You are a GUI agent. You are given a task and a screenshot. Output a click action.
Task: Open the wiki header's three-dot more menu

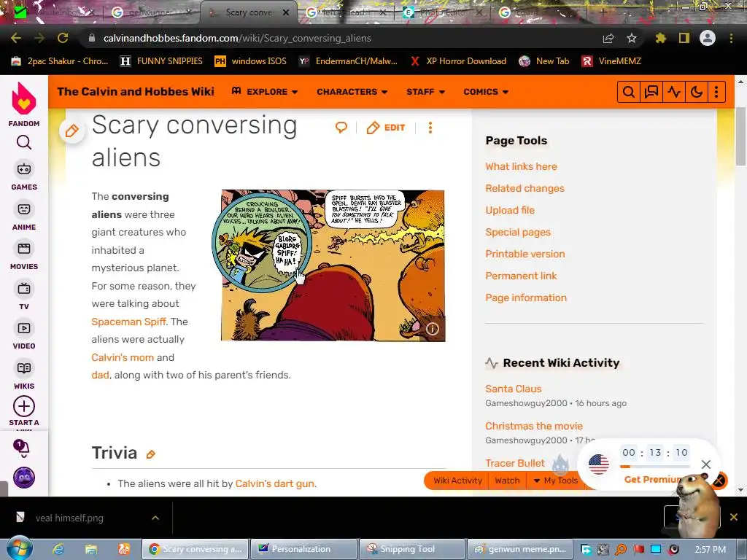point(716,92)
